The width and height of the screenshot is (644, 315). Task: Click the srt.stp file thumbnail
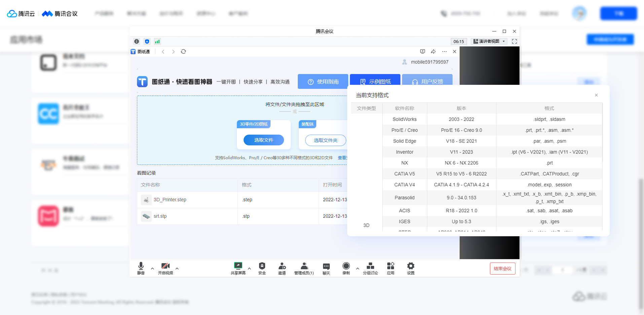[146, 216]
